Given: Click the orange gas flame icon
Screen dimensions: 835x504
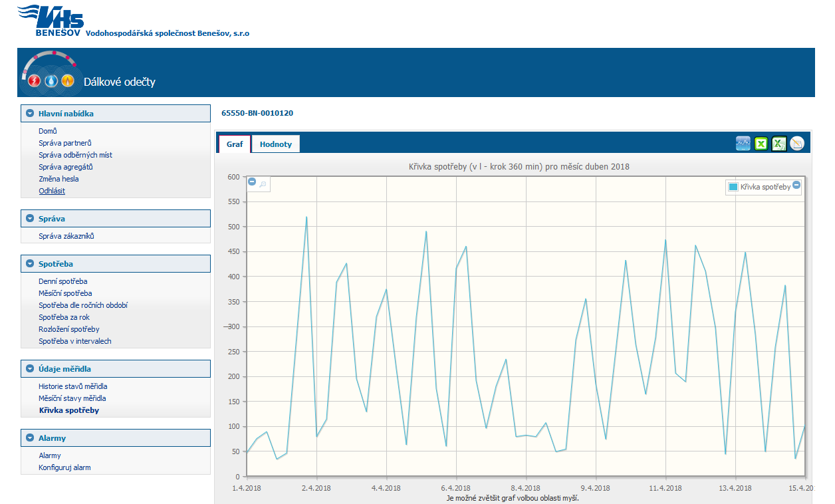Looking at the screenshot, I should (x=68, y=81).
